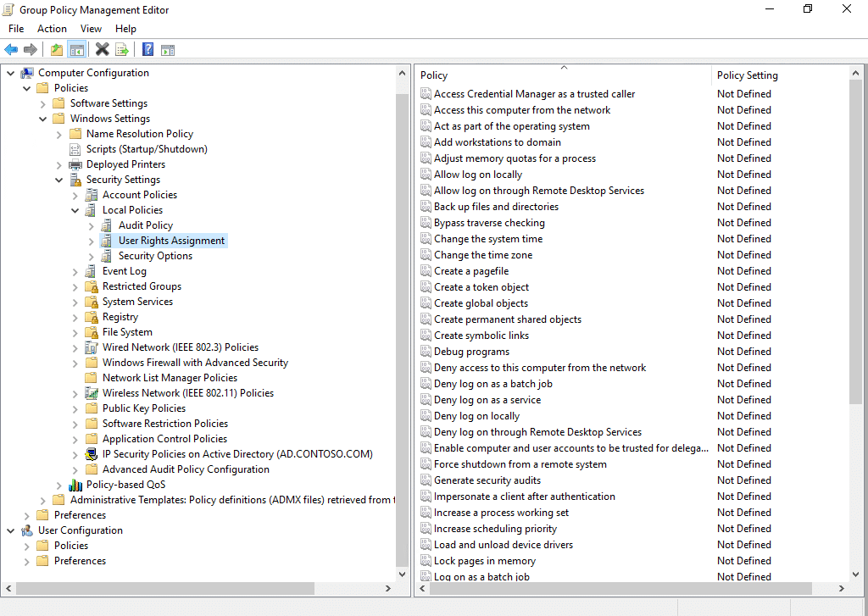The image size is (868, 616).
Task: Click the Show/Hide Action Pane icon
Action: [168, 50]
